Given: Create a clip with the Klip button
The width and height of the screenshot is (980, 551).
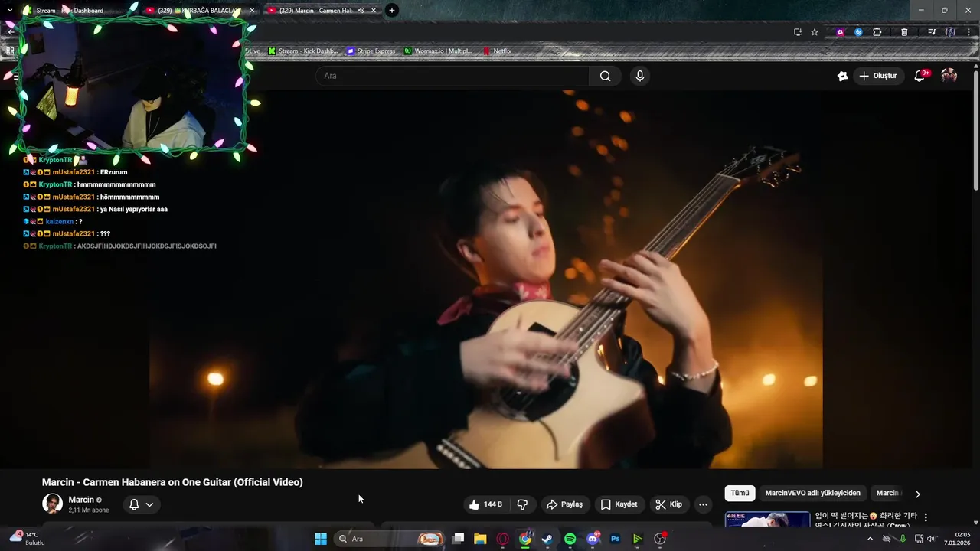Looking at the screenshot, I should pyautogui.click(x=669, y=504).
